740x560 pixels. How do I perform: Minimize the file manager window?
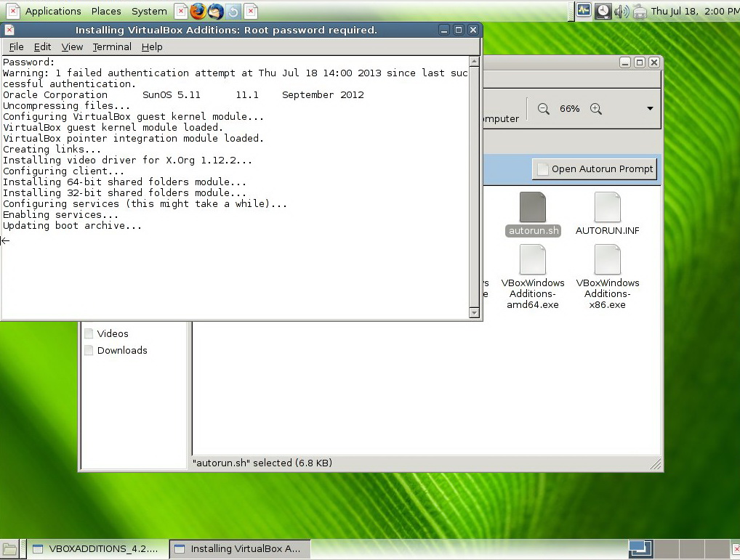point(625,62)
